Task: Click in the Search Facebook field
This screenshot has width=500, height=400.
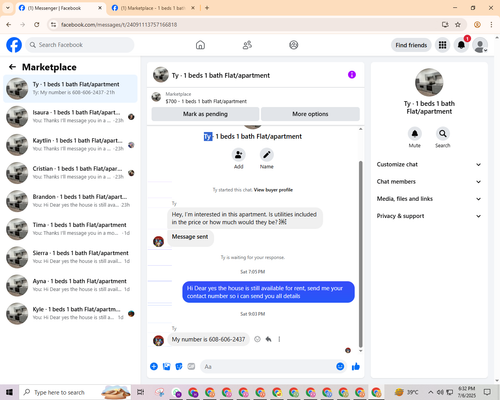Action: tap(80, 45)
